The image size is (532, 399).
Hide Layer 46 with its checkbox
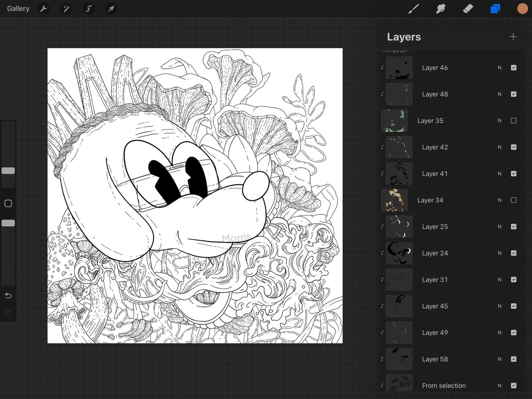[513, 68]
